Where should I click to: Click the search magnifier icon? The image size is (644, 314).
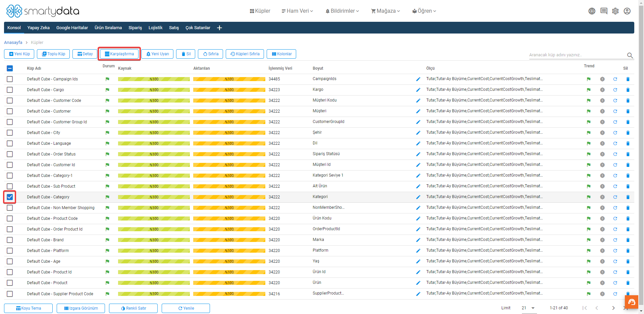pyautogui.click(x=630, y=55)
